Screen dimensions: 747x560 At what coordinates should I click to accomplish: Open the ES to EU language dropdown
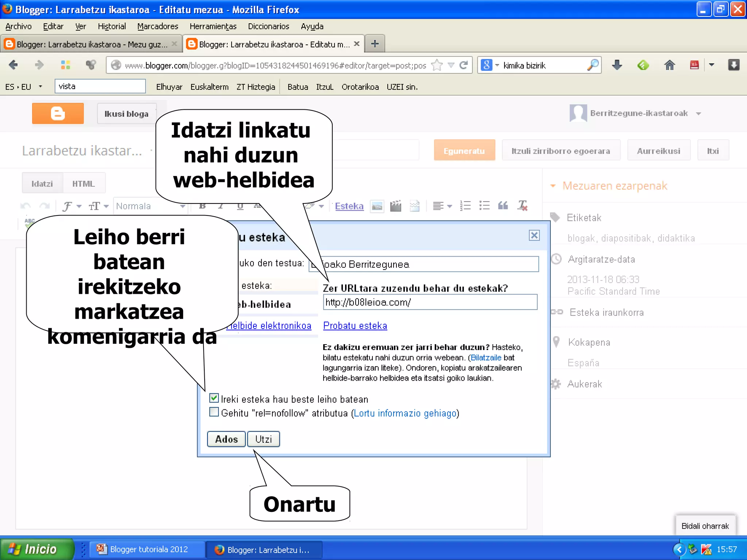40,86
